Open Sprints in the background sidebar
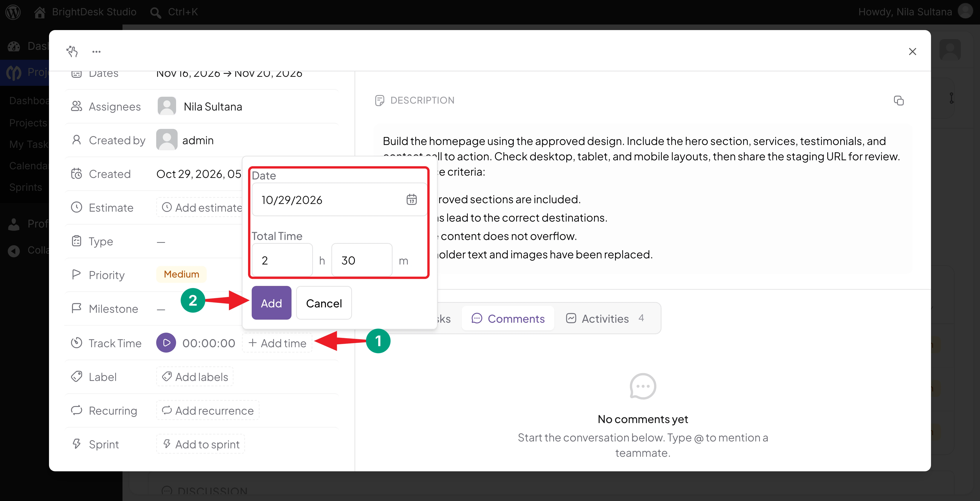This screenshot has width=980, height=501. tap(25, 187)
